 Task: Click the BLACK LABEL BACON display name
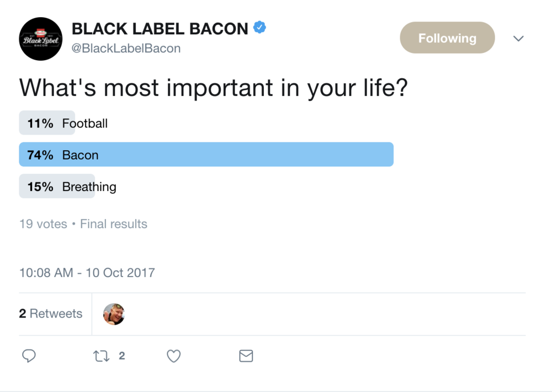pos(160,28)
